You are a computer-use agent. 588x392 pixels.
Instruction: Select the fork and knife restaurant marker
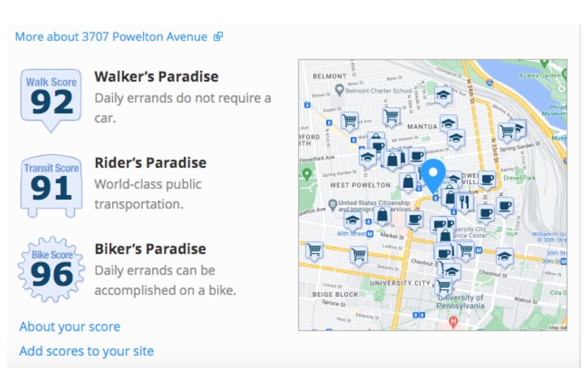pyautogui.click(x=463, y=201)
